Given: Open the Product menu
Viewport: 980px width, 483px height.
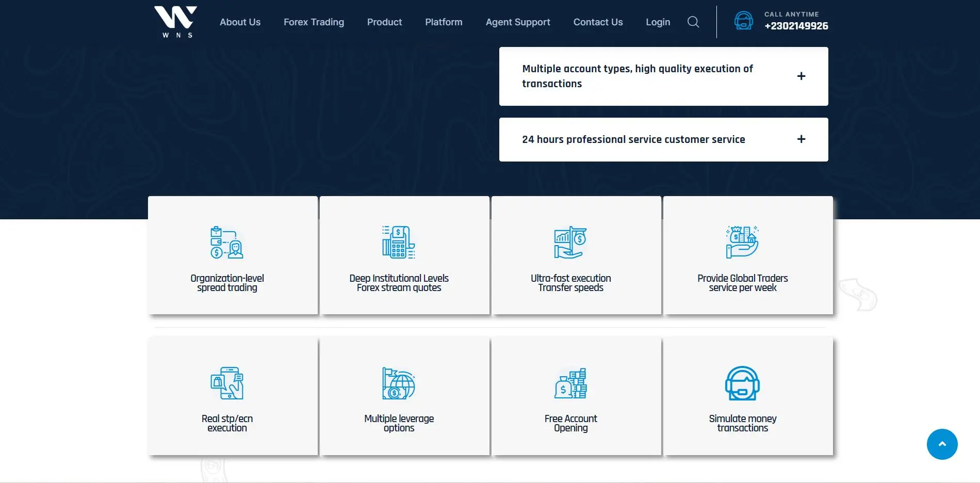Looking at the screenshot, I should point(384,22).
